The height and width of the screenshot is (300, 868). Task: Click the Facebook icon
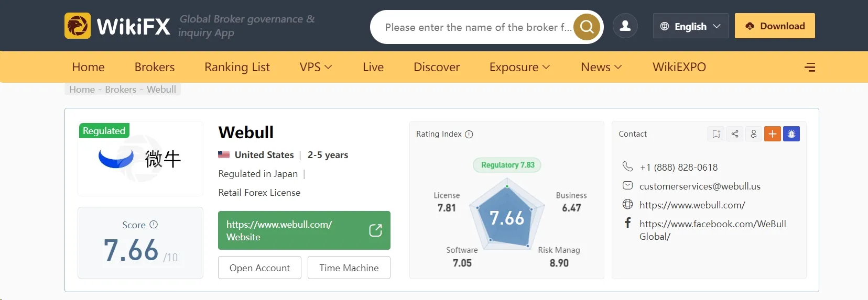point(627,223)
